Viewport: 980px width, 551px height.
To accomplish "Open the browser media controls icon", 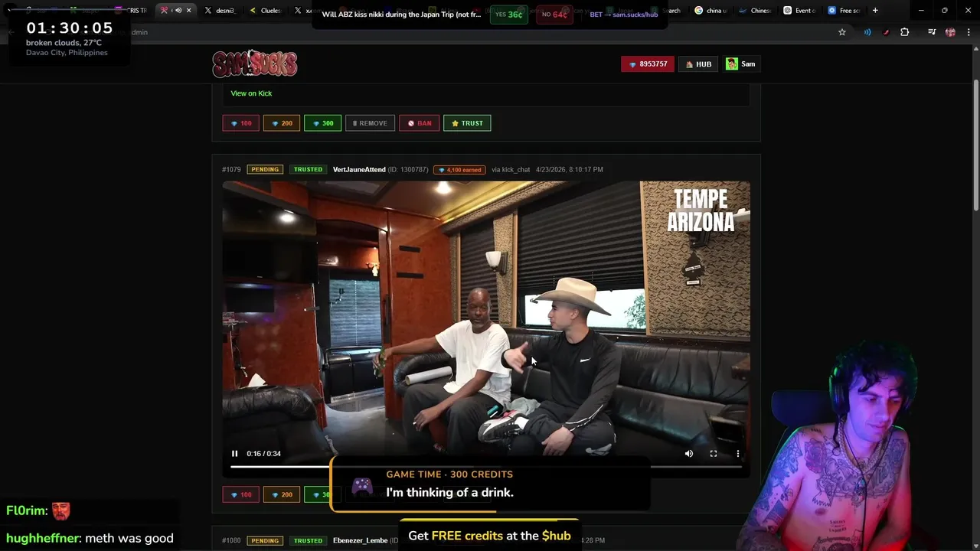I will 932,32.
